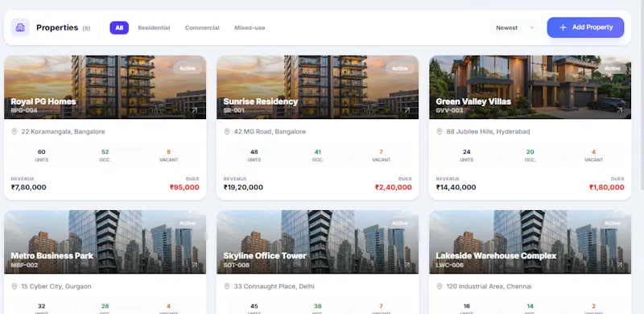Select the All filter tab
The width and height of the screenshot is (644, 314).
pyautogui.click(x=119, y=28)
